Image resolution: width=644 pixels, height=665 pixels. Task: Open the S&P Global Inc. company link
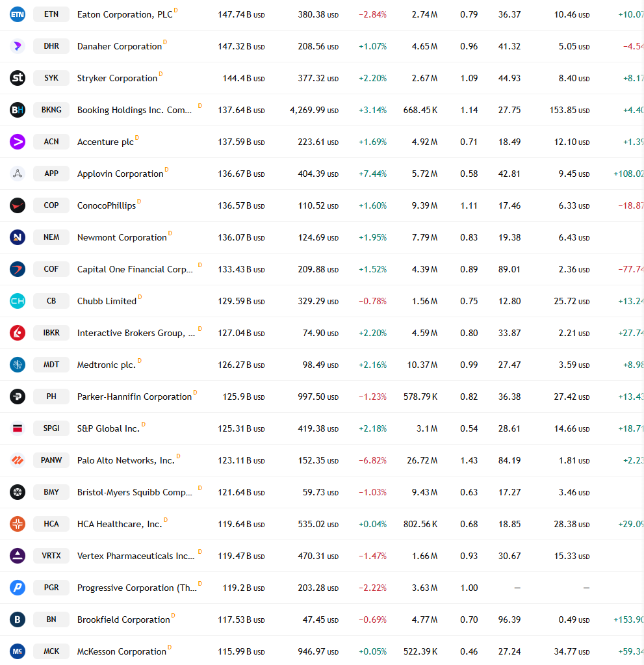point(108,428)
